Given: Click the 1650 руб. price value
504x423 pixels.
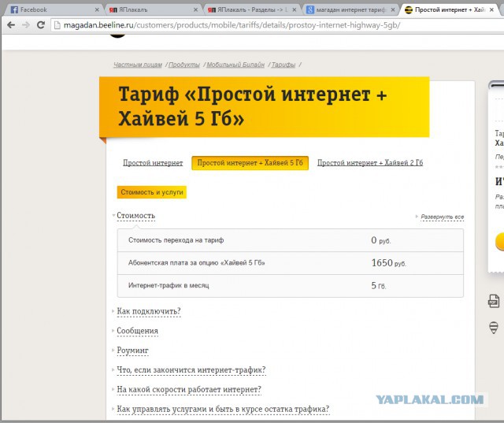Looking at the screenshot, I should [388, 263].
